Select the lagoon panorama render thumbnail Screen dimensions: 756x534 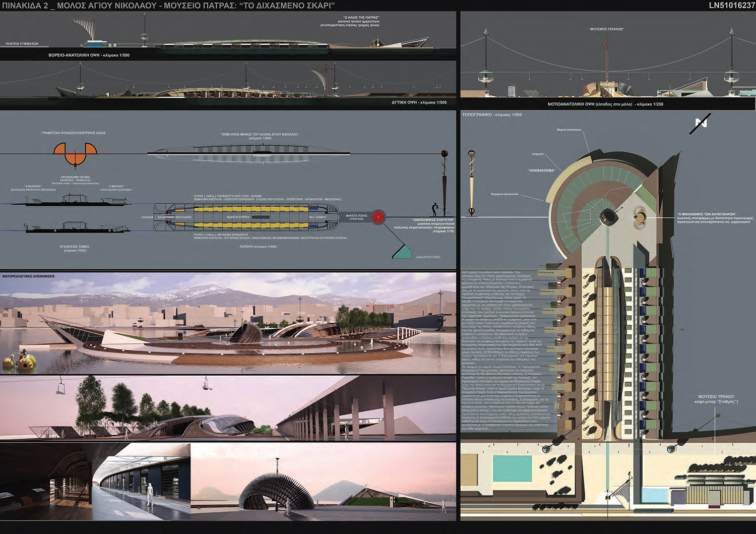coord(228,323)
